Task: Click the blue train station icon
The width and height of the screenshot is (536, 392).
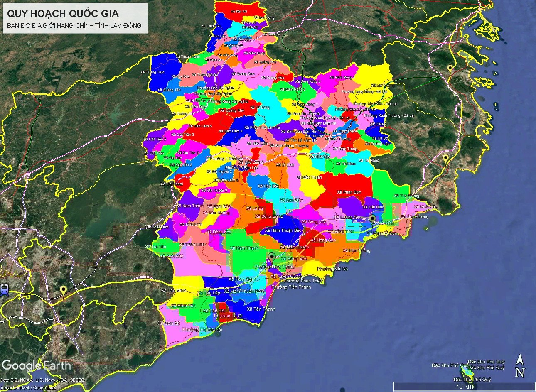Action: coord(5,289)
